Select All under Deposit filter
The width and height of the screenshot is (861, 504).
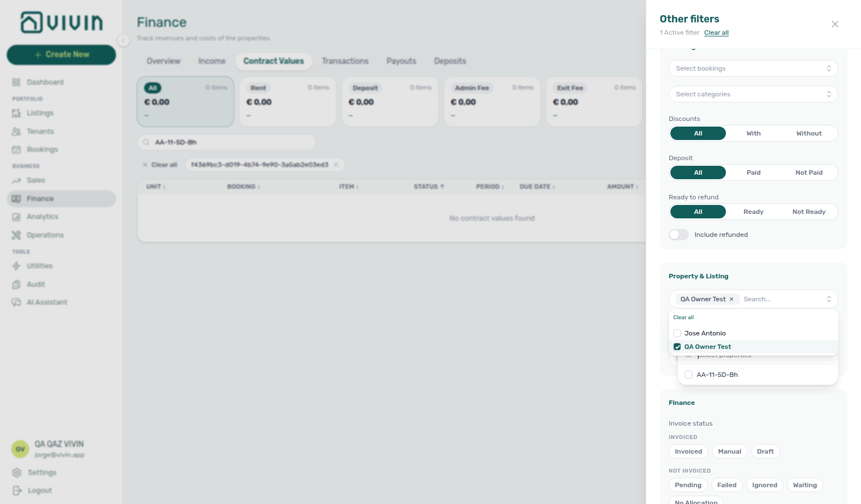pos(698,172)
